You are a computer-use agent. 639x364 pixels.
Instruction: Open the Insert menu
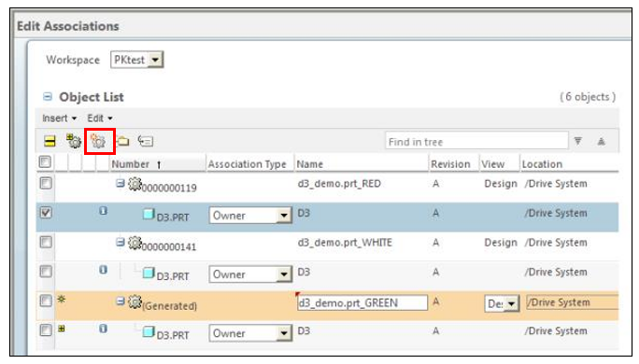[x=59, y=119]
